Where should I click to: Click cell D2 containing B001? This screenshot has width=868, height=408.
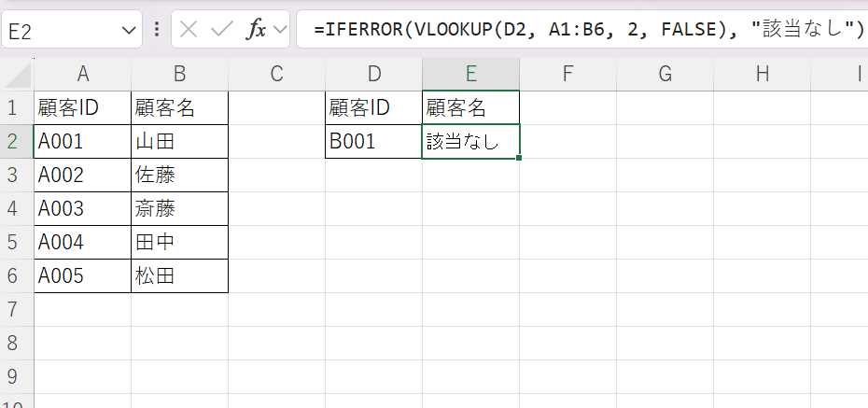pos(373,142)
